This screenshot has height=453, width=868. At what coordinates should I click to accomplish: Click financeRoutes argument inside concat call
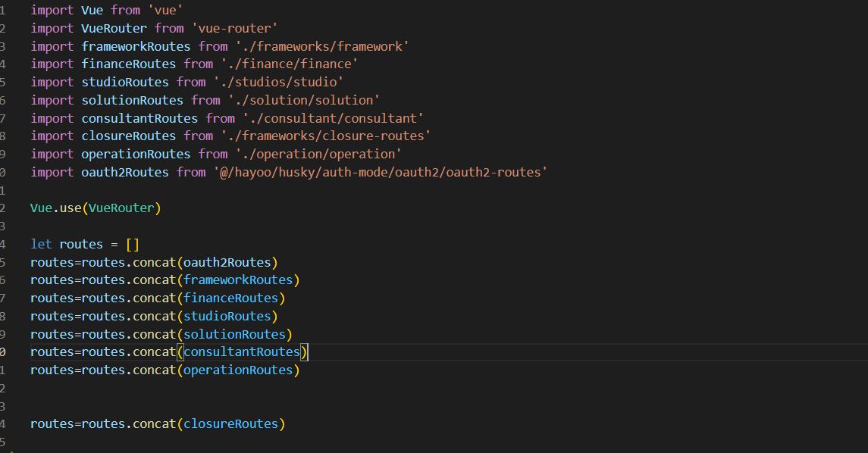[231, 298]
